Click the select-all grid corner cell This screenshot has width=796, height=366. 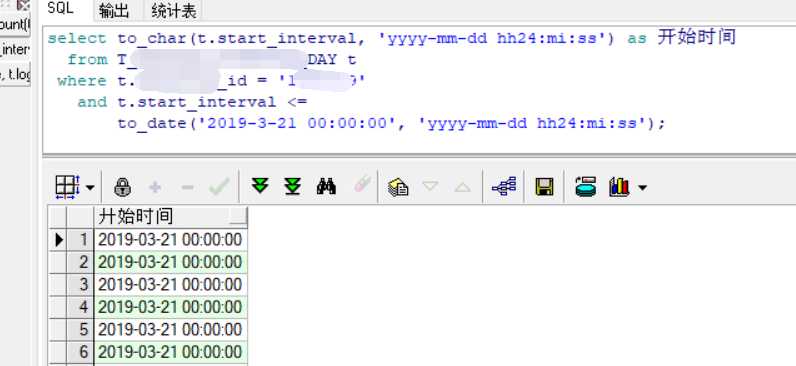[58, 217]
